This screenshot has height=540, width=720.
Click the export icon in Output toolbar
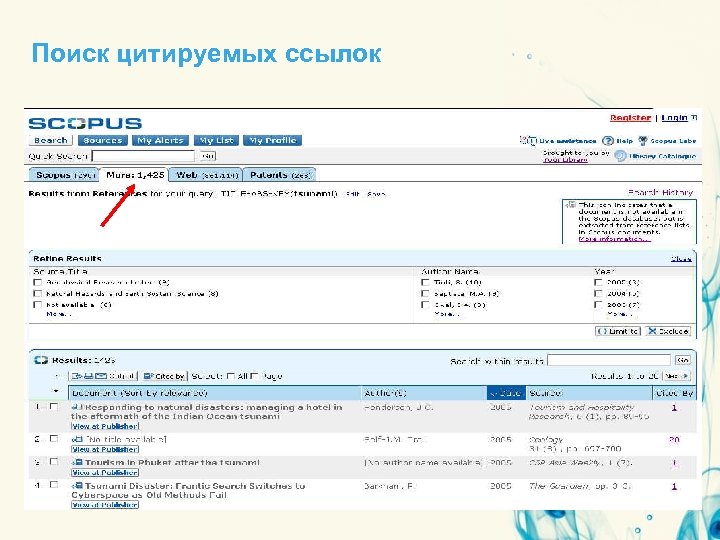tap(77, 376)
